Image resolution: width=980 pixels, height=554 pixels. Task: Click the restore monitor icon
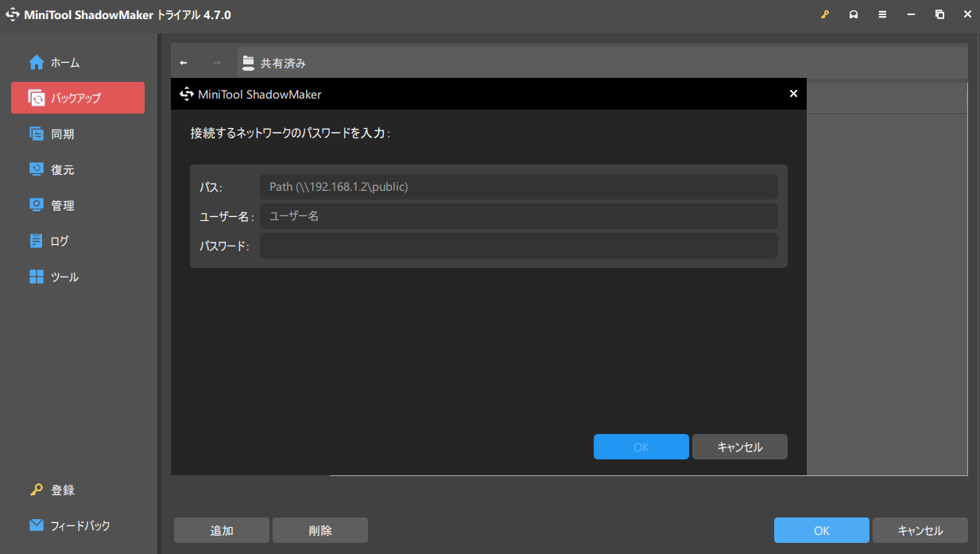pos(37,169)
